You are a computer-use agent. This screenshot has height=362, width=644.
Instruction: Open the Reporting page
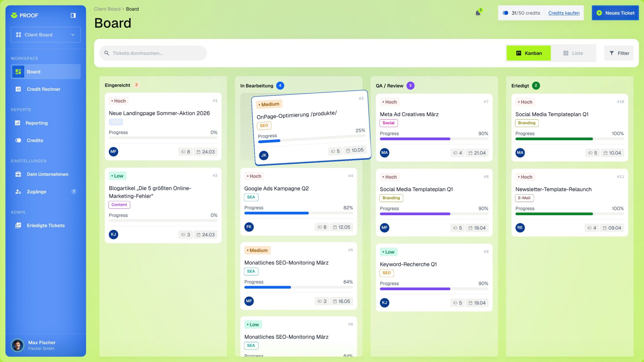pos(46,123)
